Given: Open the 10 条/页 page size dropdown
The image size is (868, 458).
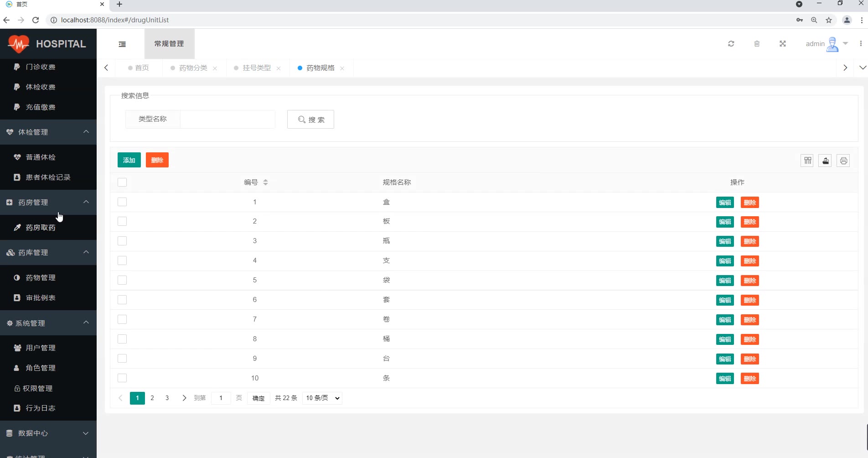Looking at the screenshot, I should coord(322,398).
